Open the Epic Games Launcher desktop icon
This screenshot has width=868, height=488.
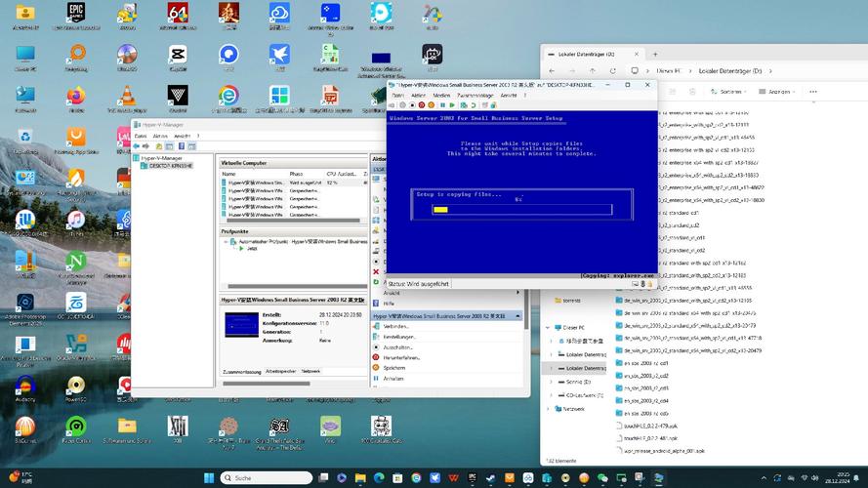(x=75, y=14)
